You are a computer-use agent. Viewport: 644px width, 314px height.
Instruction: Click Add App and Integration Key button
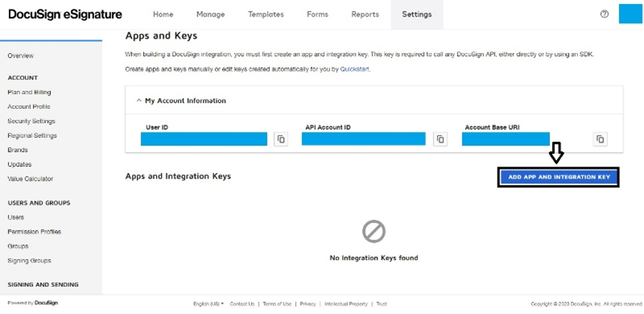pos(559,177)
